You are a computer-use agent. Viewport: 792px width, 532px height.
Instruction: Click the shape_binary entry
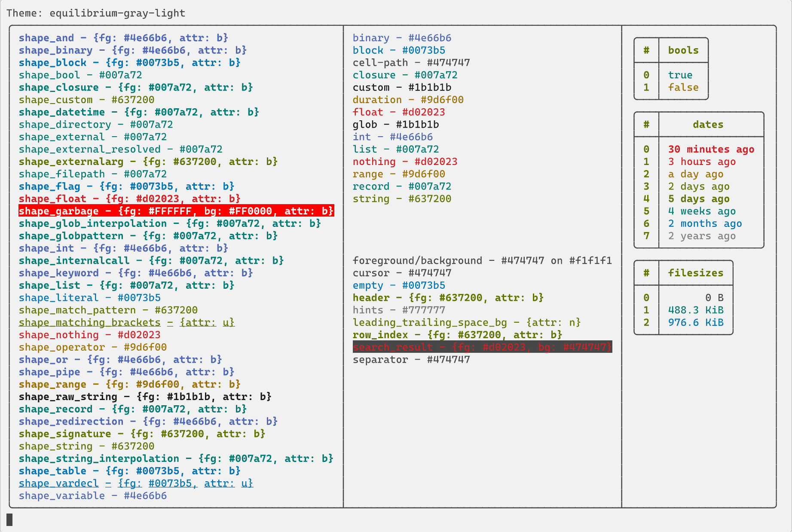click(x=133, y=50)
